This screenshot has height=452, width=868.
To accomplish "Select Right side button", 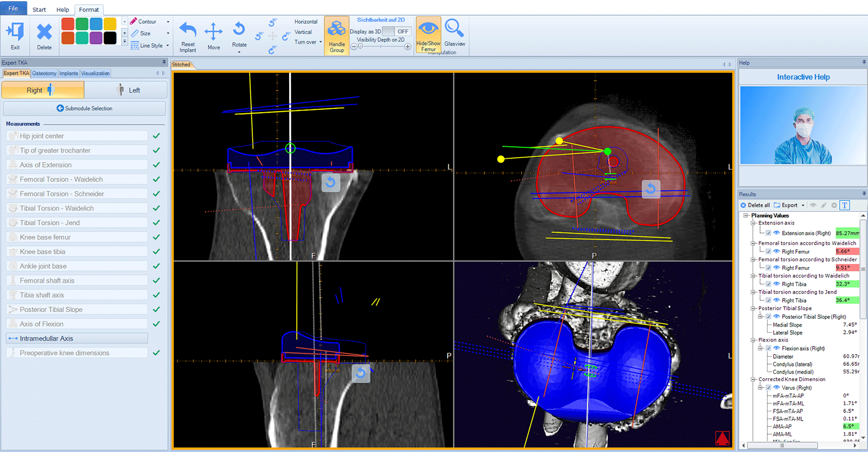I will click(x=43, y=90).
